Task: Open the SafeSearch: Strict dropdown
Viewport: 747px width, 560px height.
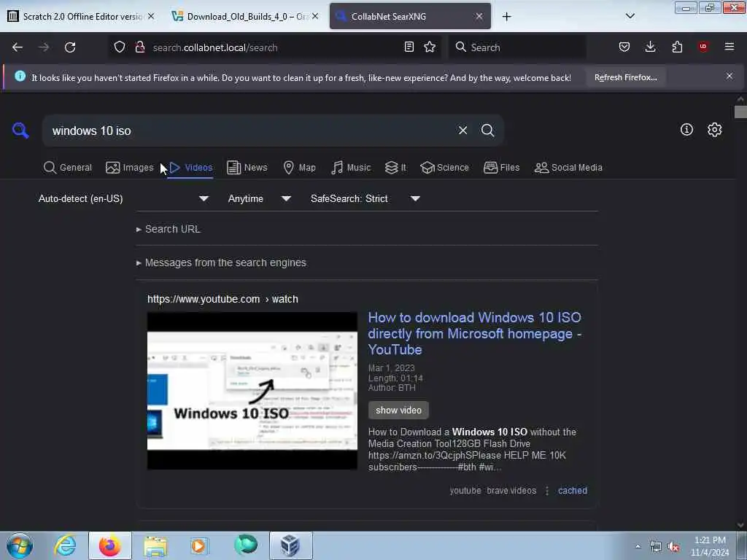Action: [x=365, y=198]
